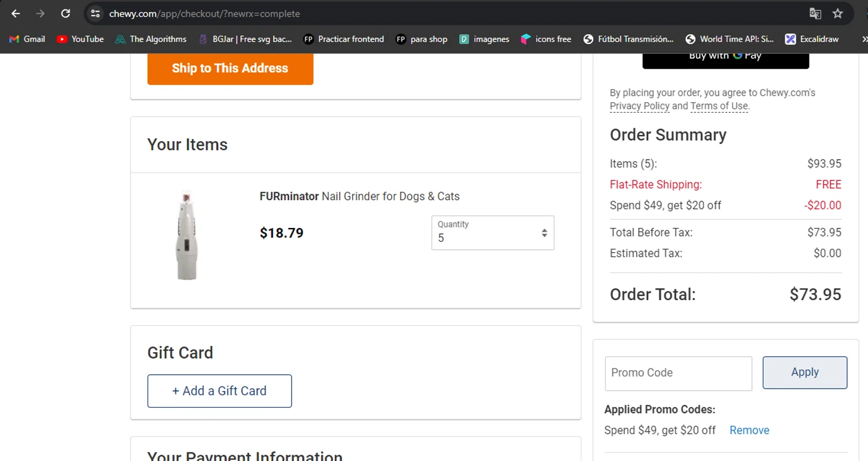Reload the page with the refresh icon
This screenshot has height=461, width=868.
tap(65, 13)
